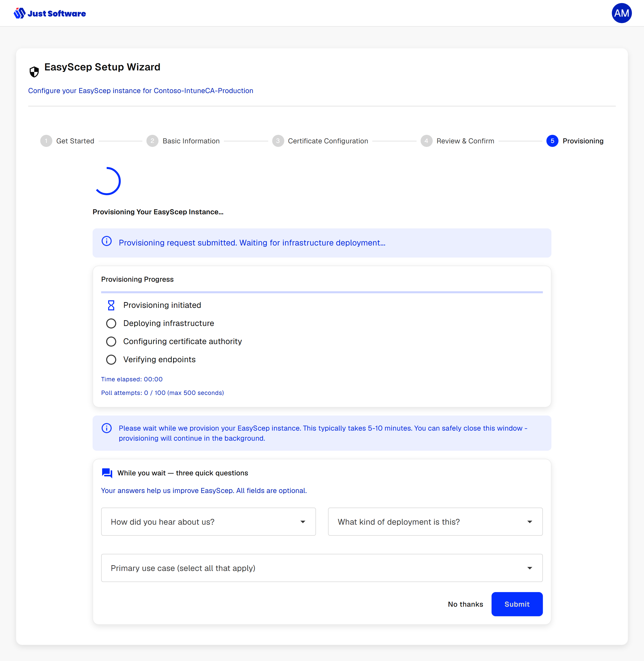644x661 pixels.
Task: Click the loading spinner above the provisioning heading
Action: coord(107,181)
